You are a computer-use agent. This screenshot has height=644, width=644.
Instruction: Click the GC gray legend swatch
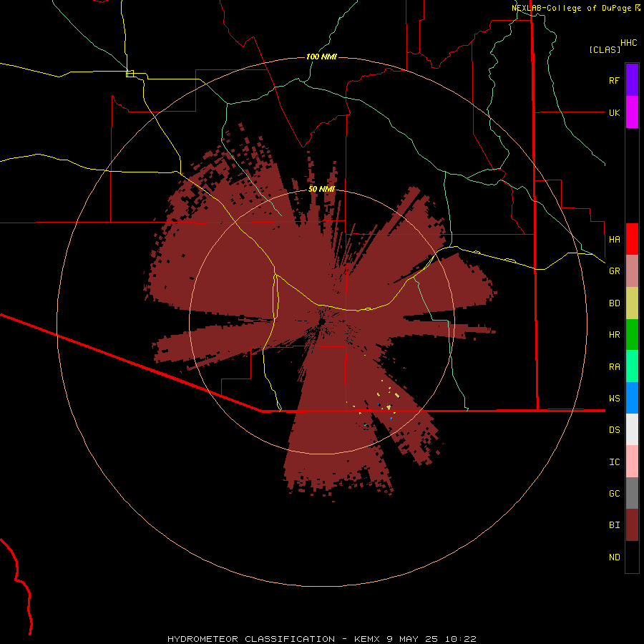tap(632, 493)
